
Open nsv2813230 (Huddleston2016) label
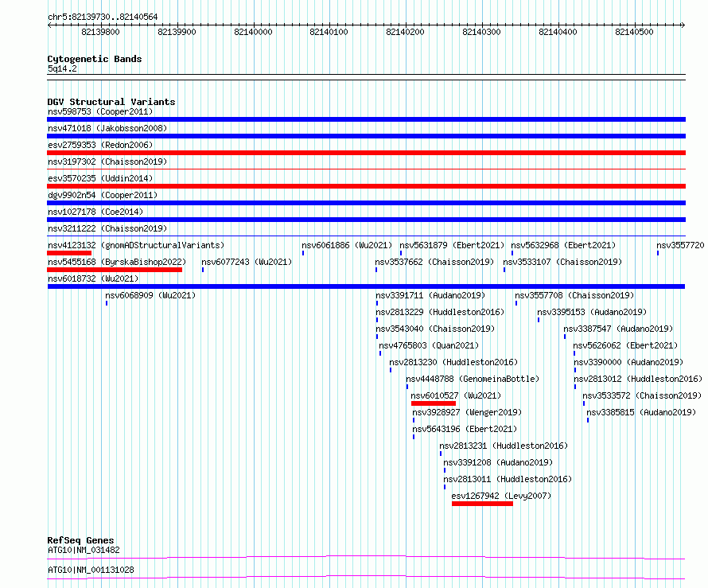[x=453, y=362]
